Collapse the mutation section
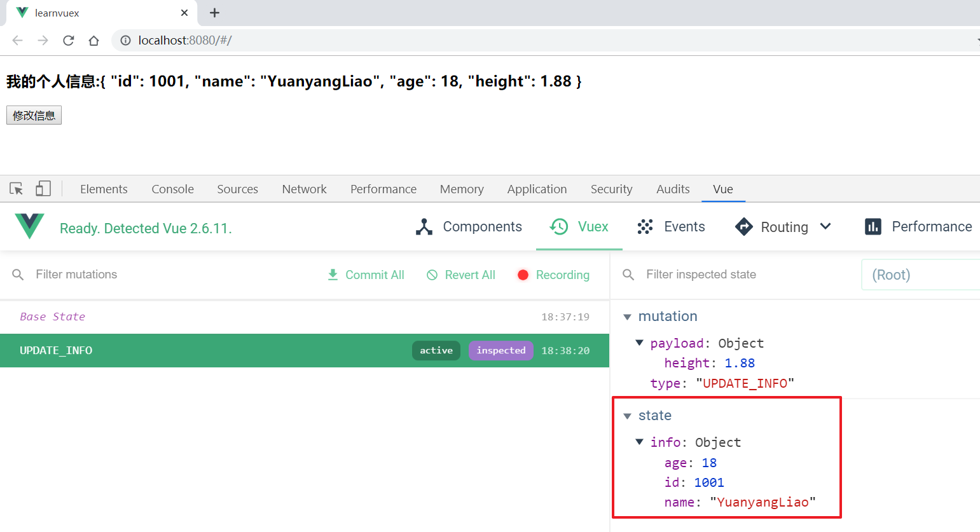 point(628,317)
